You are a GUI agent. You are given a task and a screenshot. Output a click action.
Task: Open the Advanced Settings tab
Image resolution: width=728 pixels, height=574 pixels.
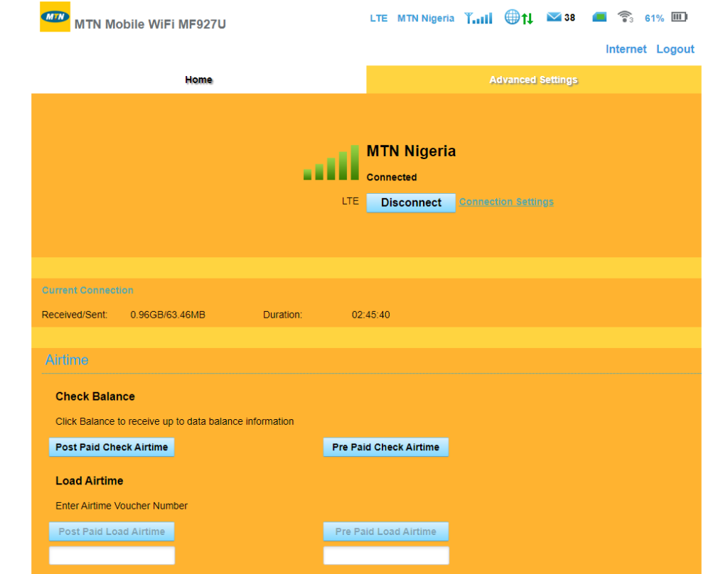click(x=533, y=80)
